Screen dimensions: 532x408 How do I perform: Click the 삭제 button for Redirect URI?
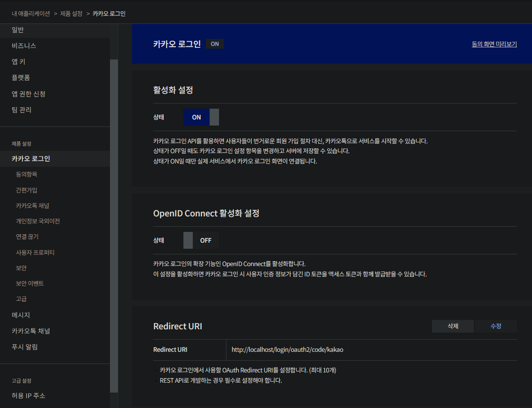[x=452, y=326]
